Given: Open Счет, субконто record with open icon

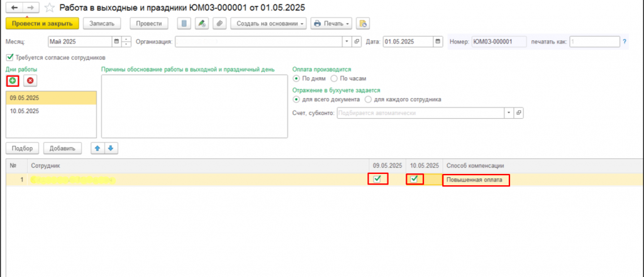Looking at the screenshot, I should coord(519,113).
